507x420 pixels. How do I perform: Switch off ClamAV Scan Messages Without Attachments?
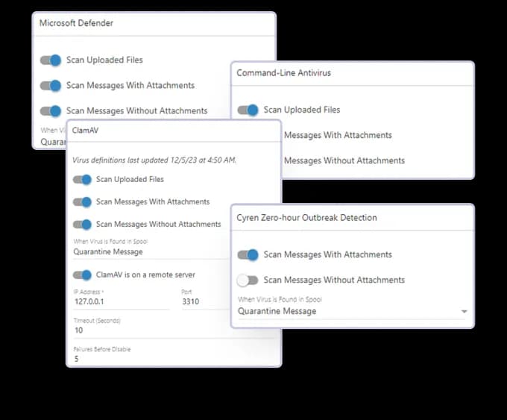pos(82,225)
